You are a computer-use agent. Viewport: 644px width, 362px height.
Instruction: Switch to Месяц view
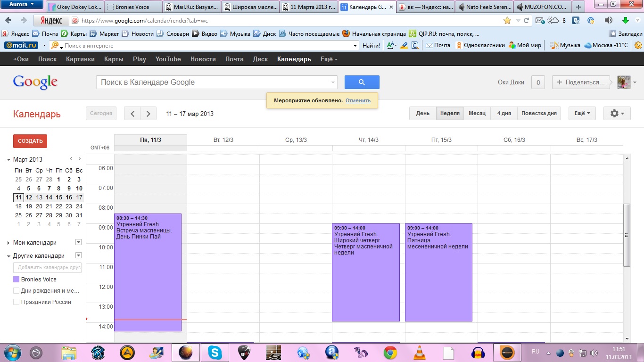click(x=477, y=114)
